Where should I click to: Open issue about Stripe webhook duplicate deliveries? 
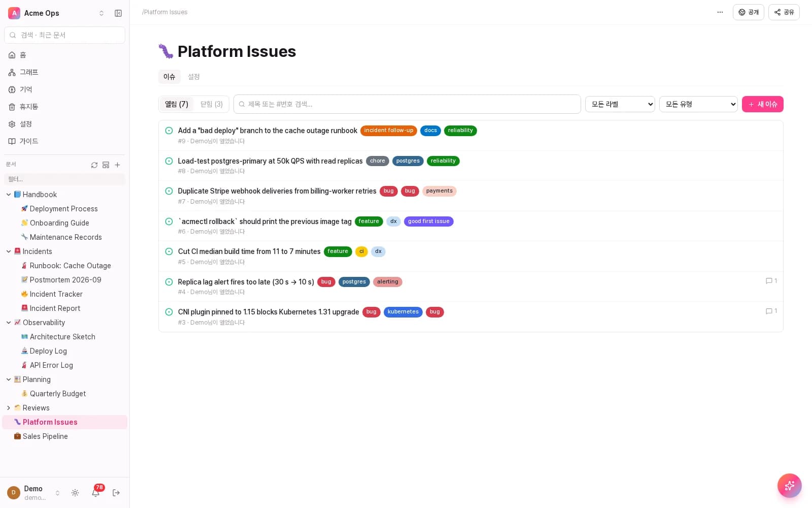click(x=277, y=191)
